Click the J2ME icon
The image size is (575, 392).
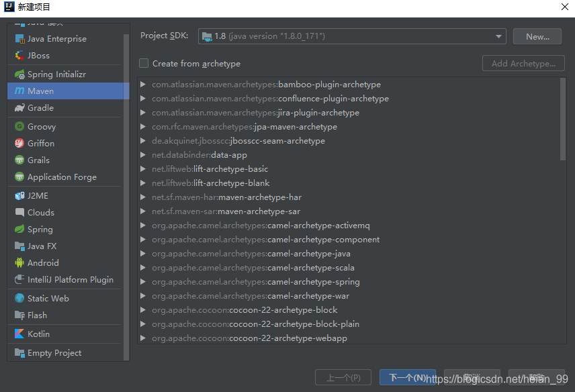click(19, 195)
